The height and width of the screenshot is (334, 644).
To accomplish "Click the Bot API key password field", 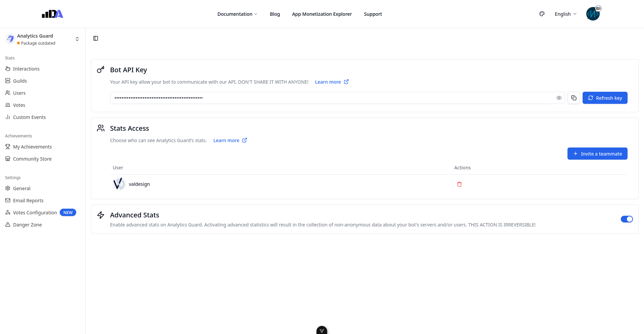I will (331, 98).
